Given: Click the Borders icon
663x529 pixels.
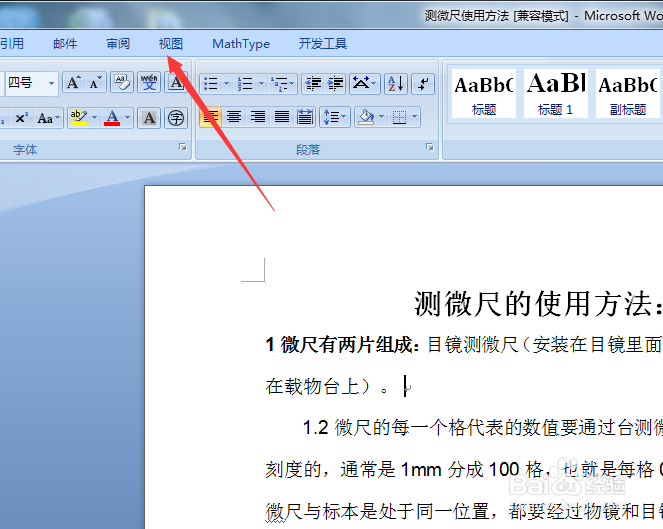Looking at the screenshot, I should (x=399, y=117).
